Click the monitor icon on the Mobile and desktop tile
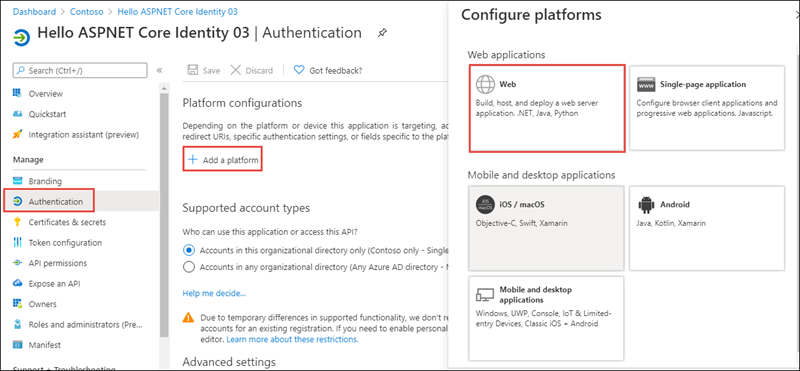 (485, 294)
